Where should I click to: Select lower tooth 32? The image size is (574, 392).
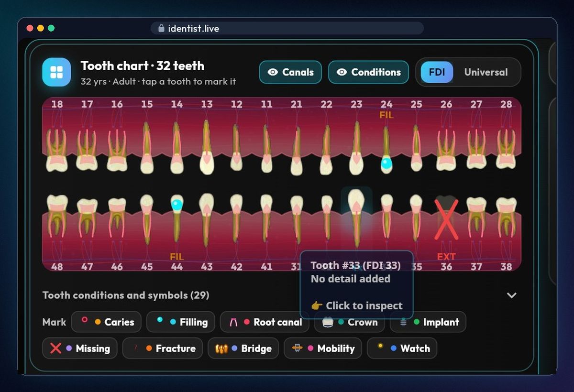[x=326, y=218]
